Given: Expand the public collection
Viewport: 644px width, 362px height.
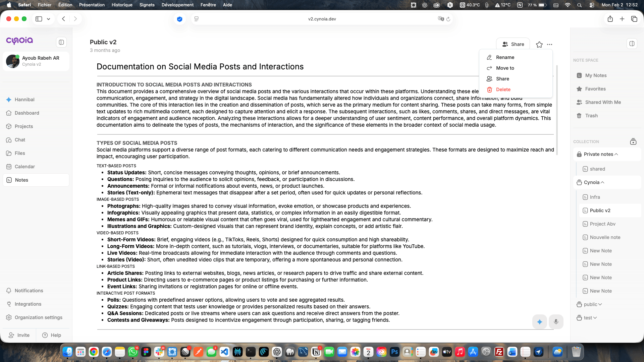Looking at the screenshot, I should point(600,304).
